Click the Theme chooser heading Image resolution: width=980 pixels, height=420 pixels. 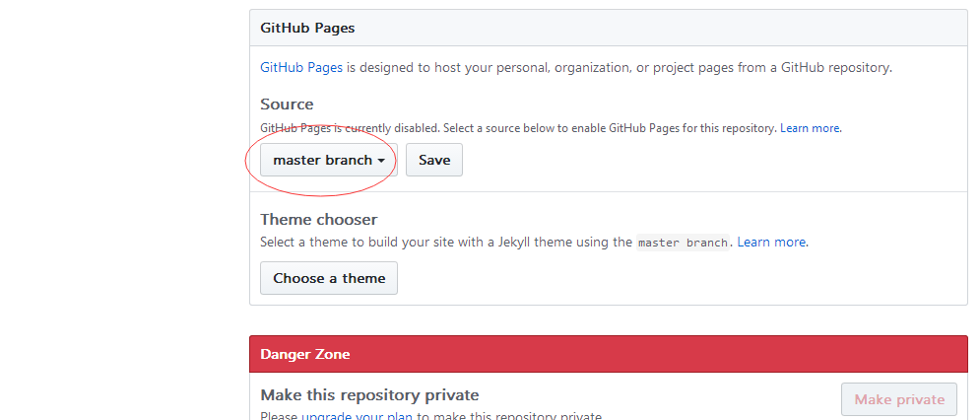pos(319,219)
